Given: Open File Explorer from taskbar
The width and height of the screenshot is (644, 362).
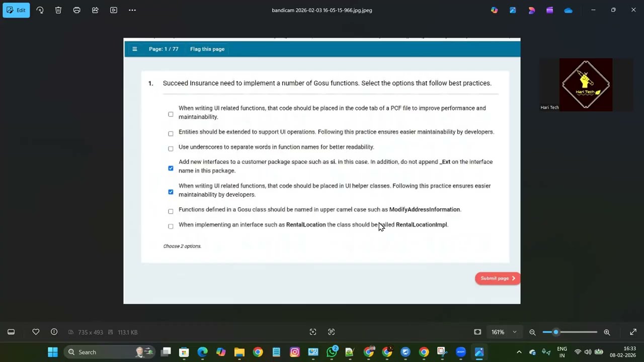Looking at the screenshot, I should [239, 352].
